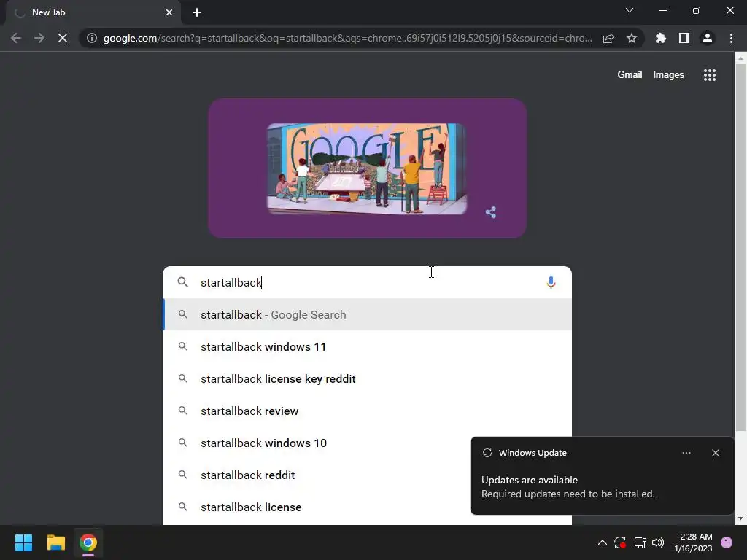The image size is (747, 560).
Task: Open the Windows Start menu
Action: 23,542
